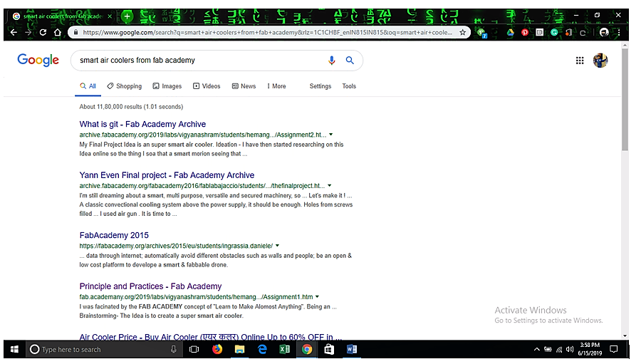Bookmark this page with the star icon
641x364 pixels.
pyautogui.click(x=462, y=32)
